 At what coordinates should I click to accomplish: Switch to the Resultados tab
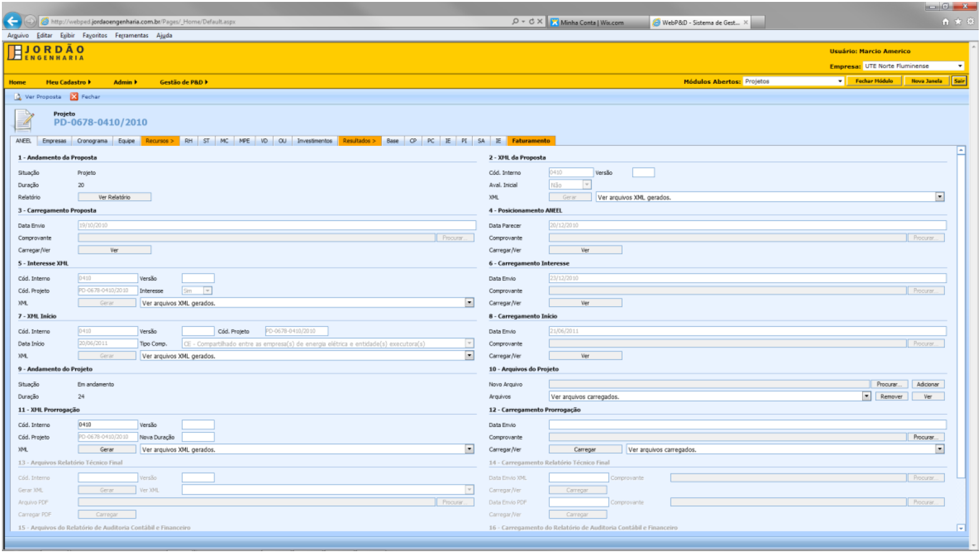pyautogui.click(x=359, y=141)
